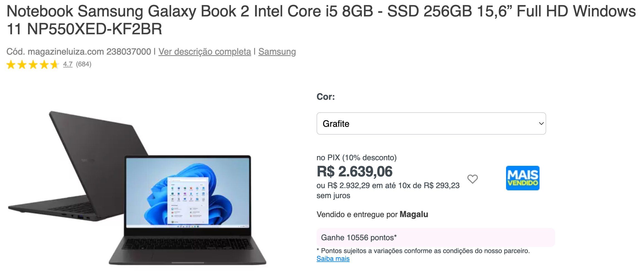Click the Ganhe 10556 pontos banner
The height and width of the screenshot is (277, 644).
tap(436, 237)
